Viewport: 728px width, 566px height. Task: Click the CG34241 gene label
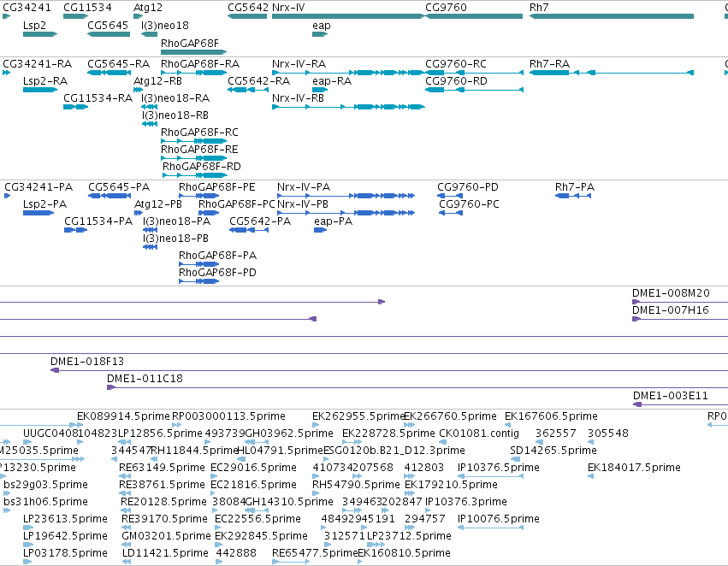27,8
